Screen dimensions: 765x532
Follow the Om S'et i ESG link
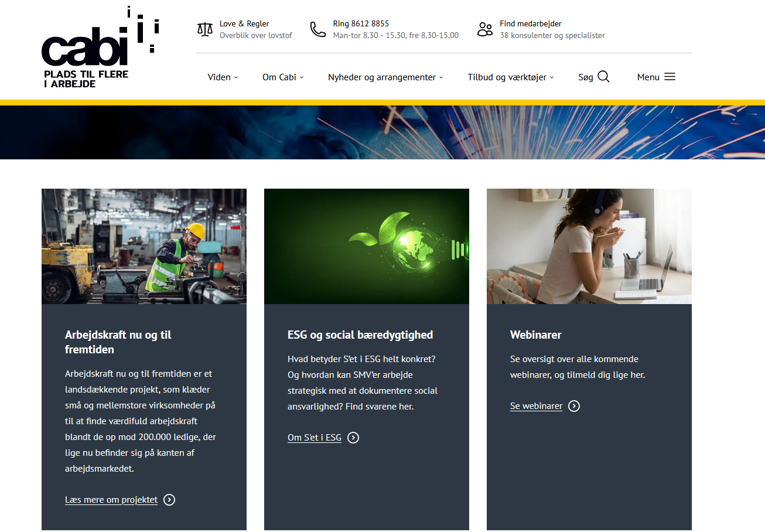click(x=315, y=438)
